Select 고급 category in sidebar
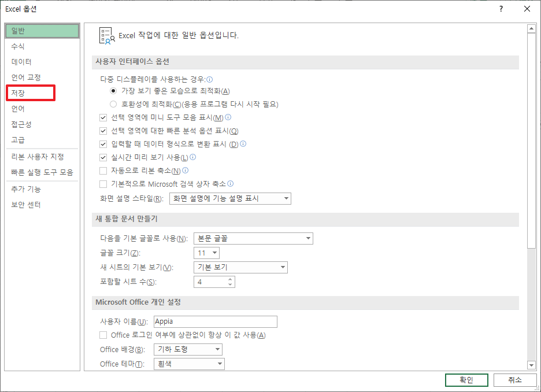 [42, 140]
